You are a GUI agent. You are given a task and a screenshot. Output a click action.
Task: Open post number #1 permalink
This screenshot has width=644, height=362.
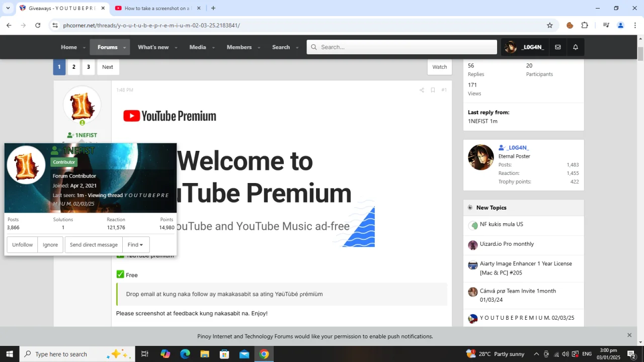pos(444,90)
